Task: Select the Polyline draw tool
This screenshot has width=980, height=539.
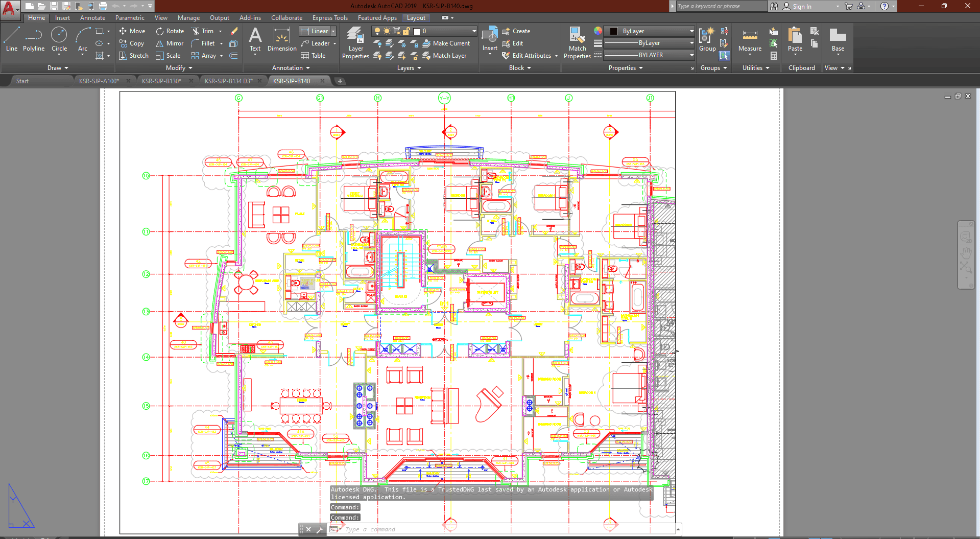Action: click(33, 40)
